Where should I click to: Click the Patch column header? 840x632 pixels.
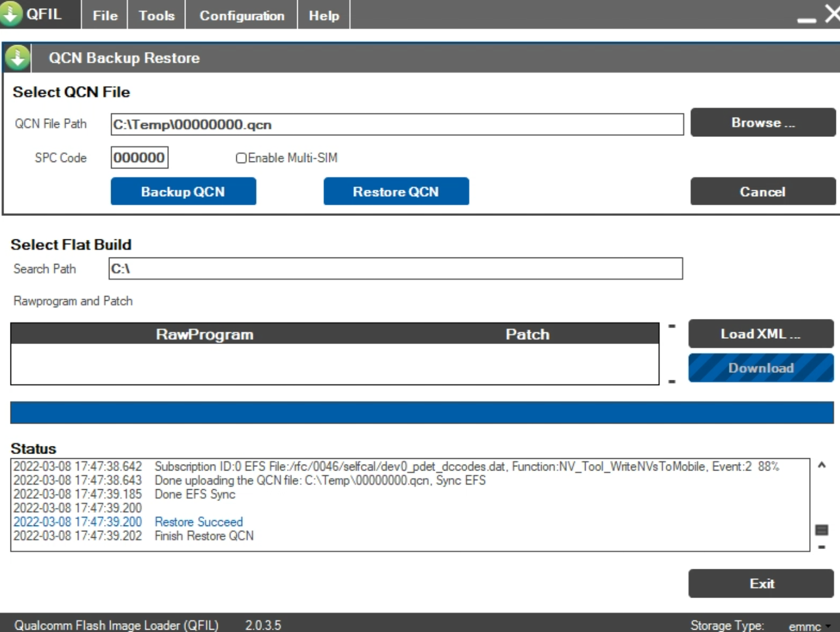(528, 334)
